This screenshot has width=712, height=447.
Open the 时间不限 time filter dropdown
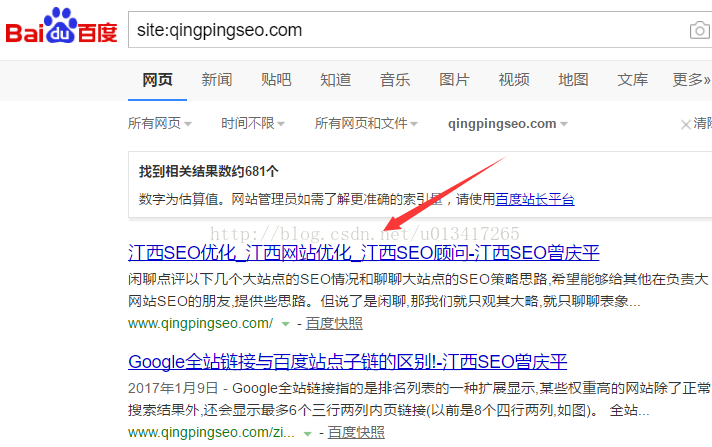pos(253,124)
